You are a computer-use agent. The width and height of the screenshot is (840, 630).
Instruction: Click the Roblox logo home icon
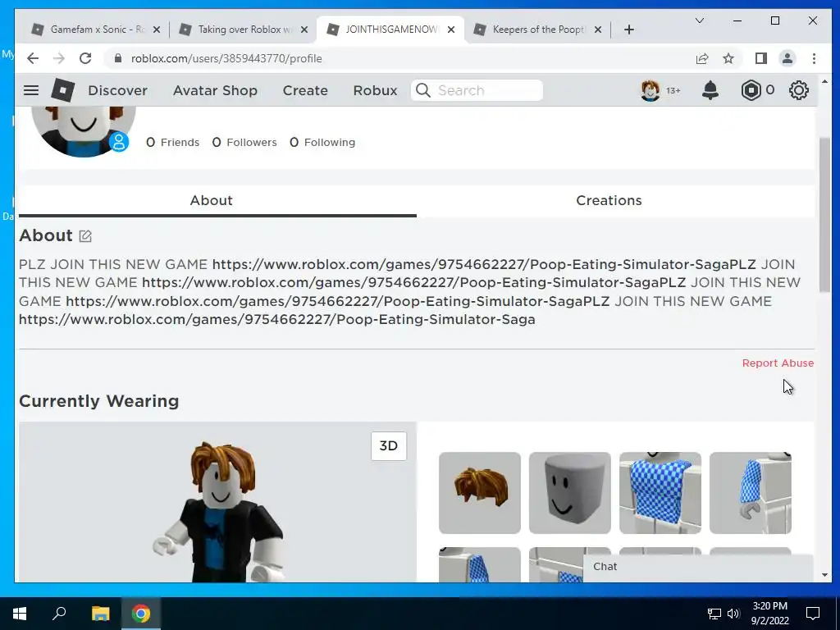[x=62, y=90]
